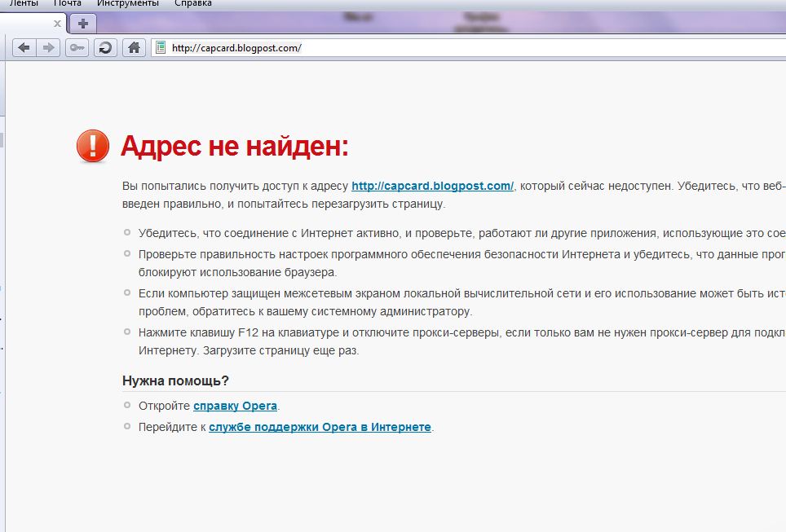Open the Почта menu
The width and height of the screenshot is (786, 532).
point(67,3)
